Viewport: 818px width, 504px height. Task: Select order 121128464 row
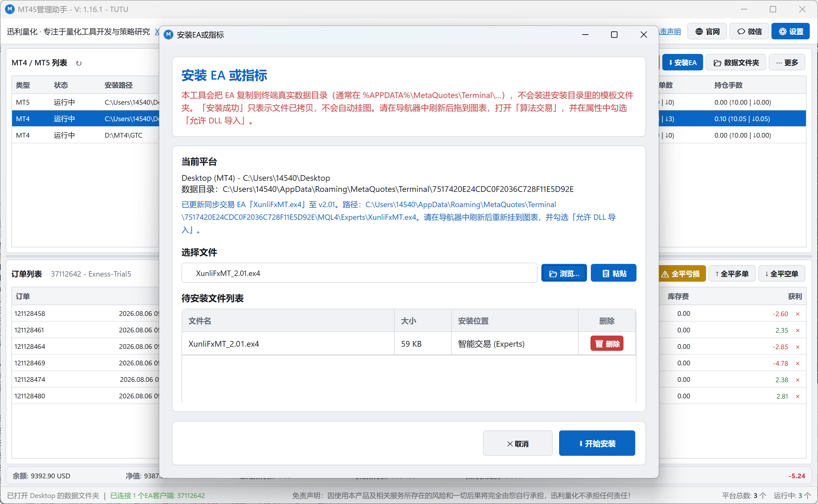pos(85,346)
